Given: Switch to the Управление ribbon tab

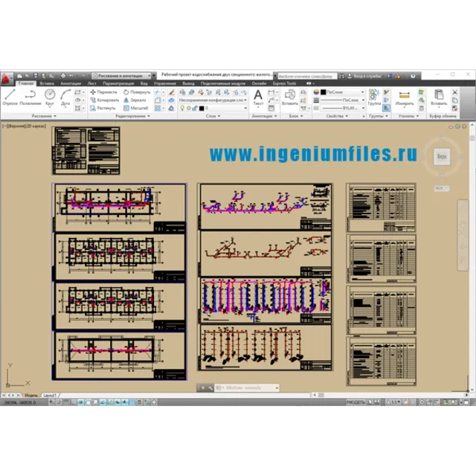Looking at the screenshot, I should [164, 83].
